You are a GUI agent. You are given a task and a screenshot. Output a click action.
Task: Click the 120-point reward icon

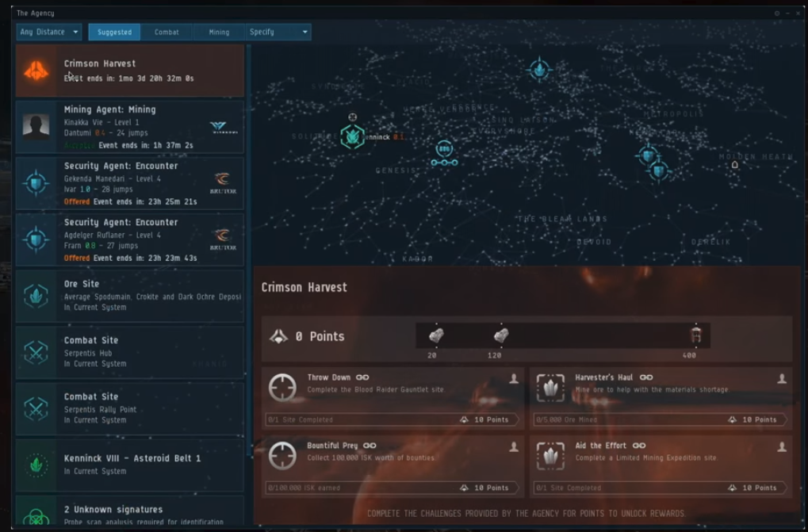coord(501,336)
